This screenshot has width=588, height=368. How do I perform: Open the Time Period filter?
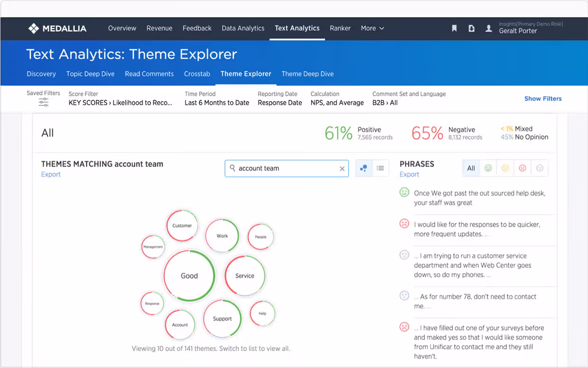pos(217,99)
